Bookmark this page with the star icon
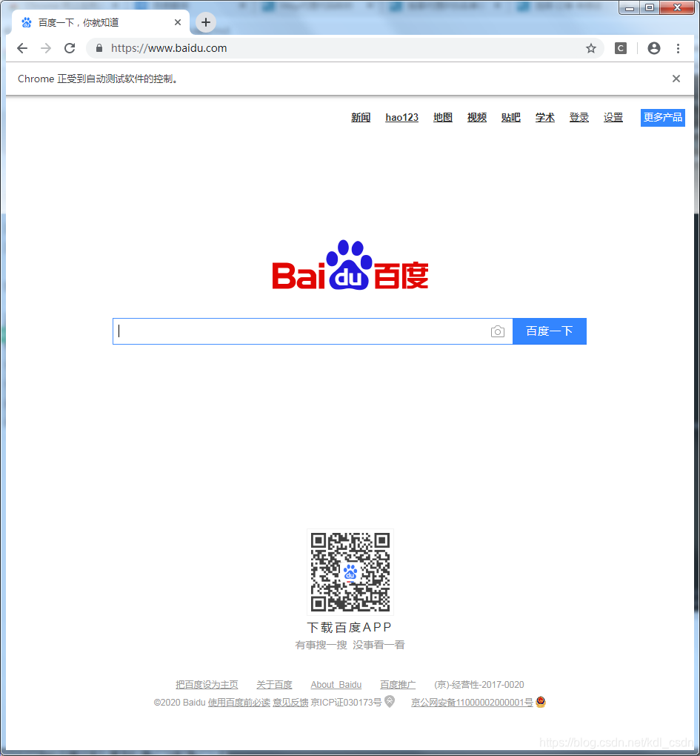 pyautogui.click(x=591, y=48)
